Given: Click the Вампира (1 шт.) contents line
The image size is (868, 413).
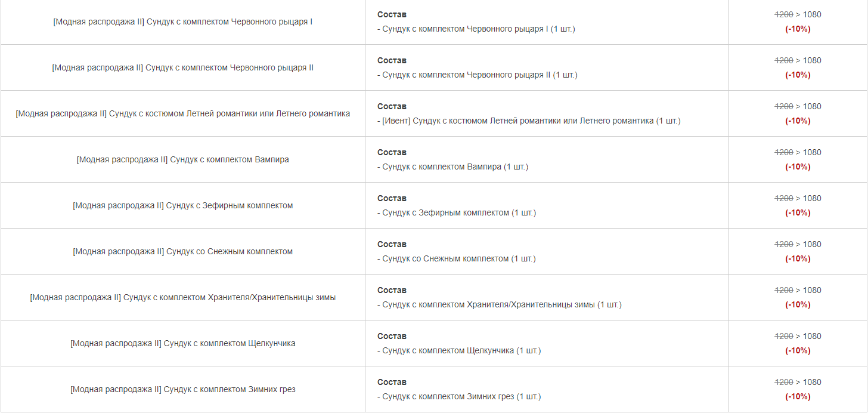Looking at the screenshot, I should [453, 167].
